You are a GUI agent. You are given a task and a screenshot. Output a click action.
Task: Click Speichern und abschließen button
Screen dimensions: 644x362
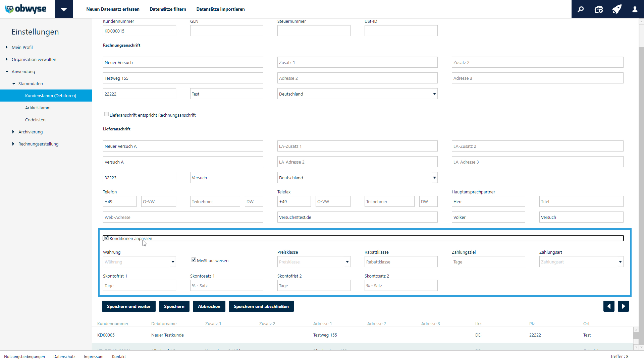[261, 306]
